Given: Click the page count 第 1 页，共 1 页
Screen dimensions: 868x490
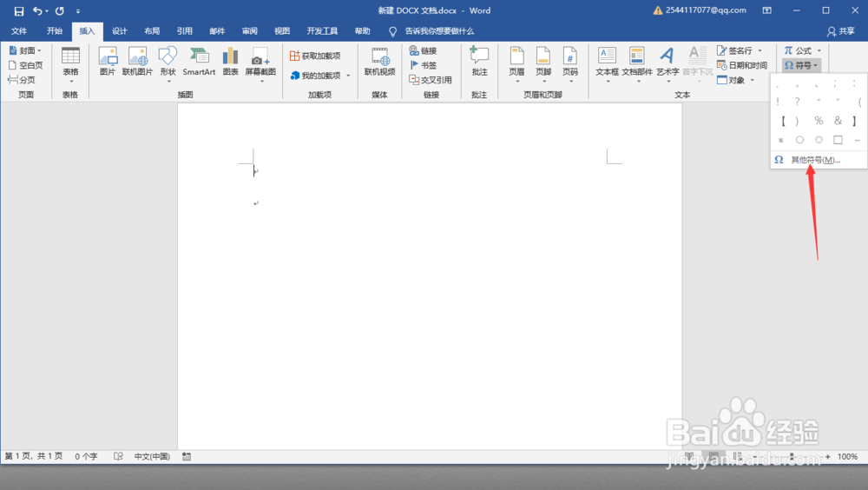Looking at the screenshot, I should point(34,456).
